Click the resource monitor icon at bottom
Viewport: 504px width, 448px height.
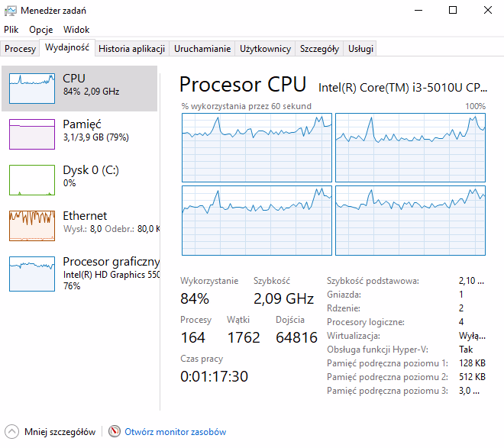[x=115, y=432]
